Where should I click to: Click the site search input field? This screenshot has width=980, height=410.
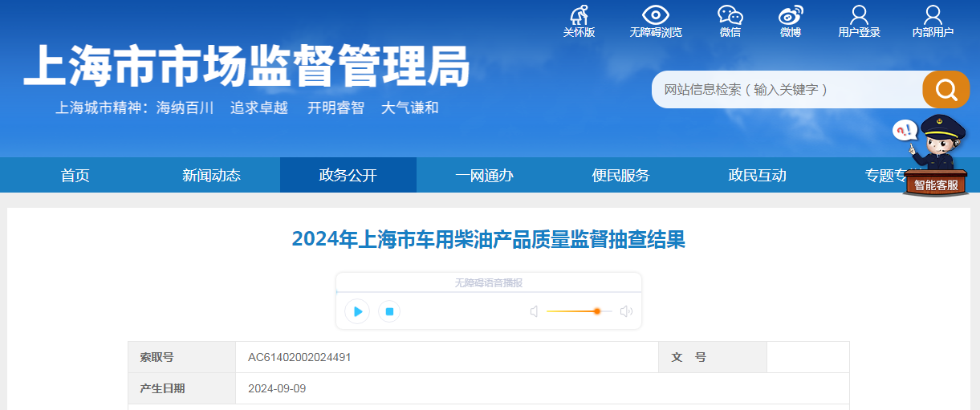click(x=787, y=89)
